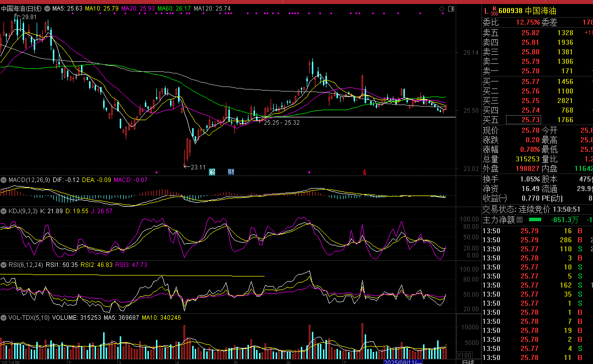Click the 23.11 low price annotation
Screen dimensions: 593x364
[198, 167]
